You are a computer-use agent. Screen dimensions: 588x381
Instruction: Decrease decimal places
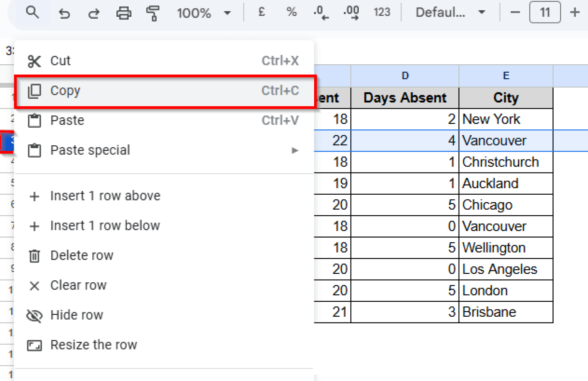click(x=320, y=13)
